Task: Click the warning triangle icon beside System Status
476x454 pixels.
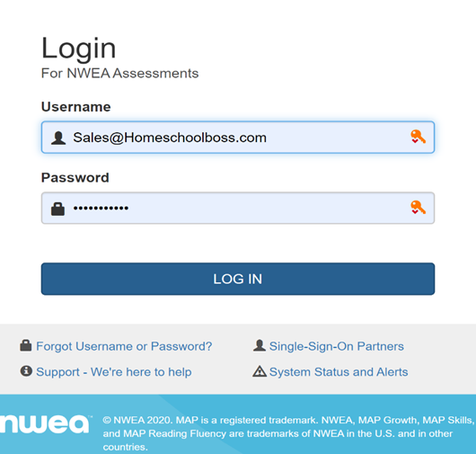Action: point(260,371)
